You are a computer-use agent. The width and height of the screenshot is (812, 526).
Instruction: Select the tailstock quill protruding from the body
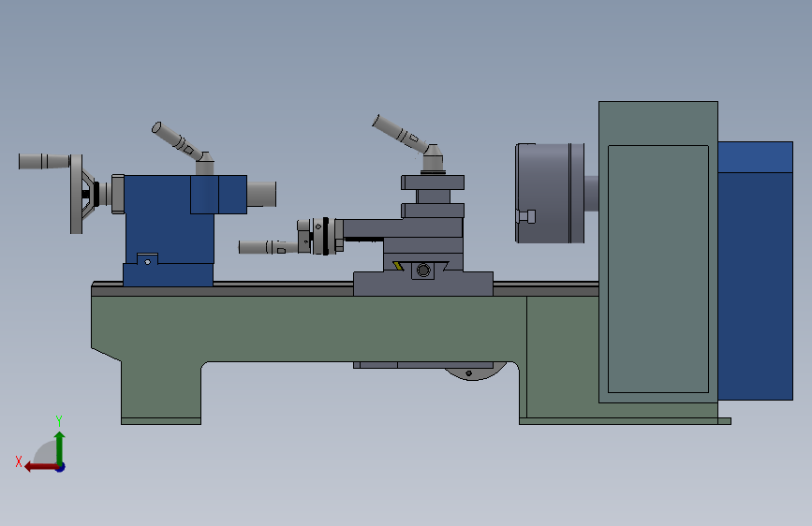(x=261, y=194)
